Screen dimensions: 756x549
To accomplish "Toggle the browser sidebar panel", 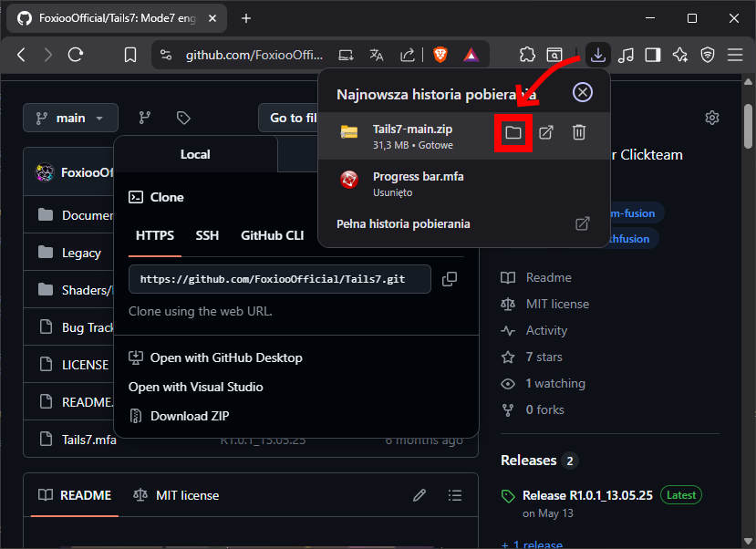I will coord(652,55).
